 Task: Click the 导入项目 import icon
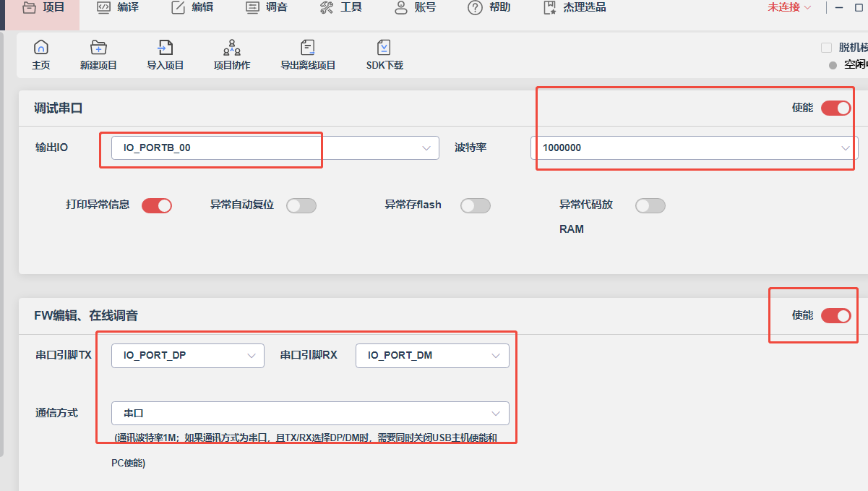166,48
